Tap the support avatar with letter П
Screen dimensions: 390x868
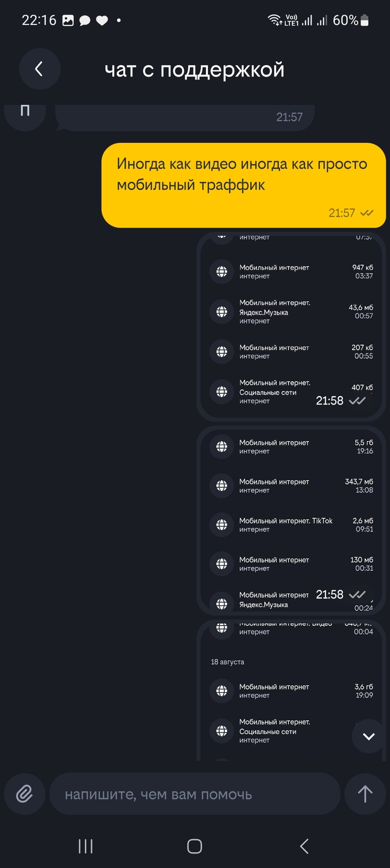pyautogui.click(x=25, y=112)
